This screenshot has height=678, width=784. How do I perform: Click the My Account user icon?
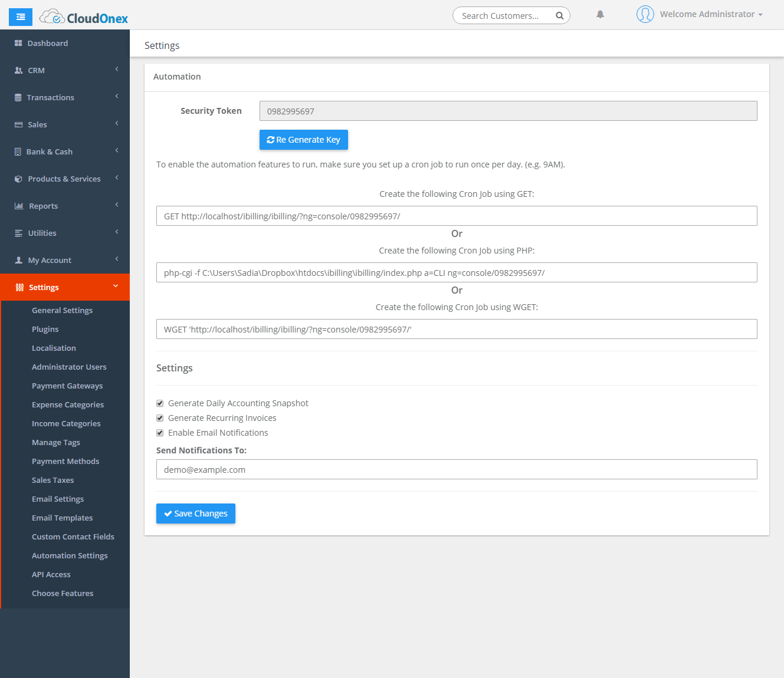(18, 260)
